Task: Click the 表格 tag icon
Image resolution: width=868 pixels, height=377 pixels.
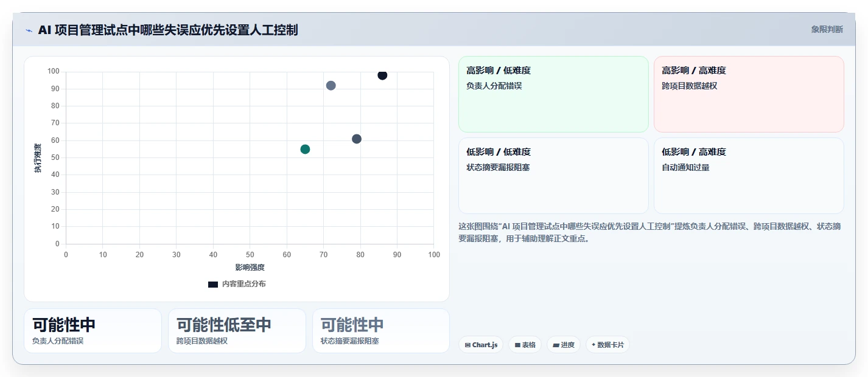Action: (517, 345)
